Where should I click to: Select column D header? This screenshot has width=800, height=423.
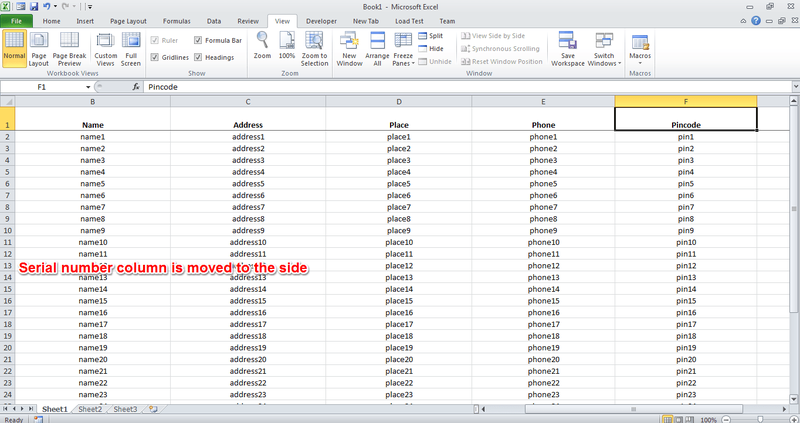coord(398,102)
